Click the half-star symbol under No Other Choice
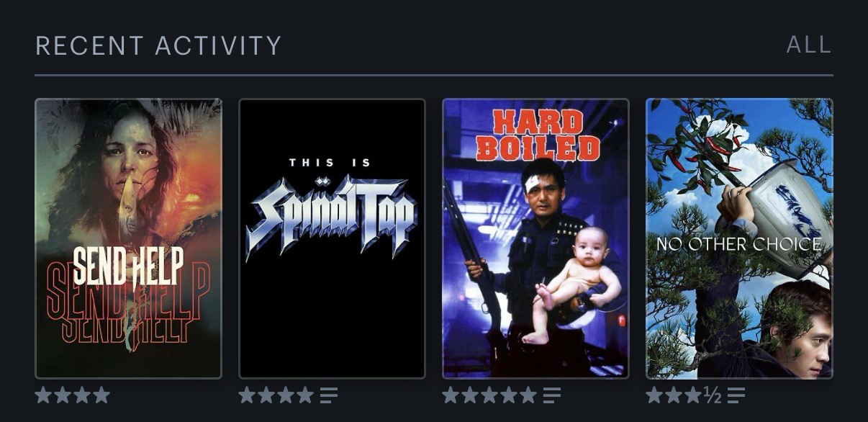 712,395
